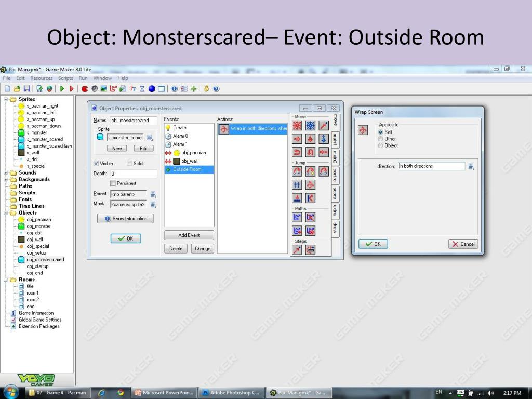Select the Move Towards point action icon
The width and height of the screenshot is (532, 399).
pyautogui.click(x=324, y=126)
